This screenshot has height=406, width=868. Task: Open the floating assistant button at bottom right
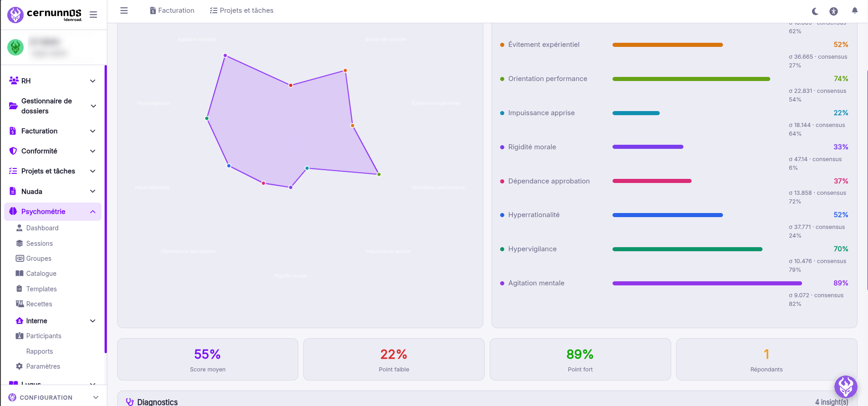click(846, 387)
